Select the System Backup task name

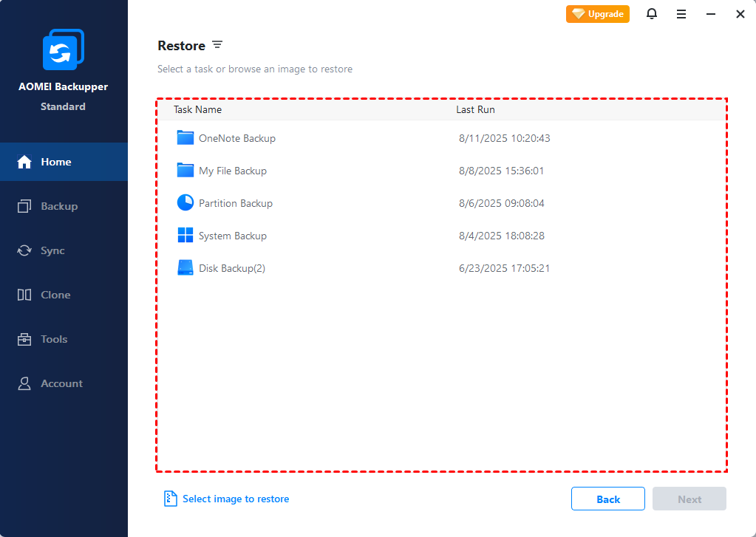coord(233,236)
